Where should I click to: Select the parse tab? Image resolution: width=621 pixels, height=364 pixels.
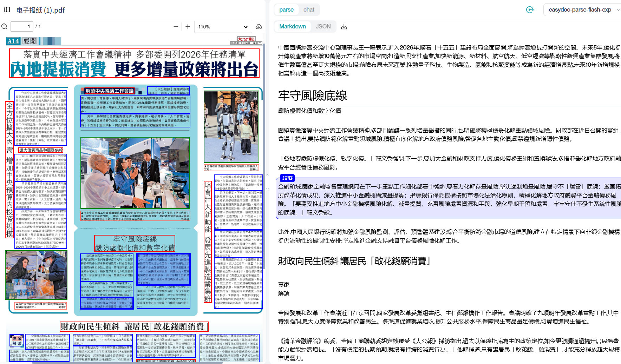pyautogui.click(x=286, y=10)
